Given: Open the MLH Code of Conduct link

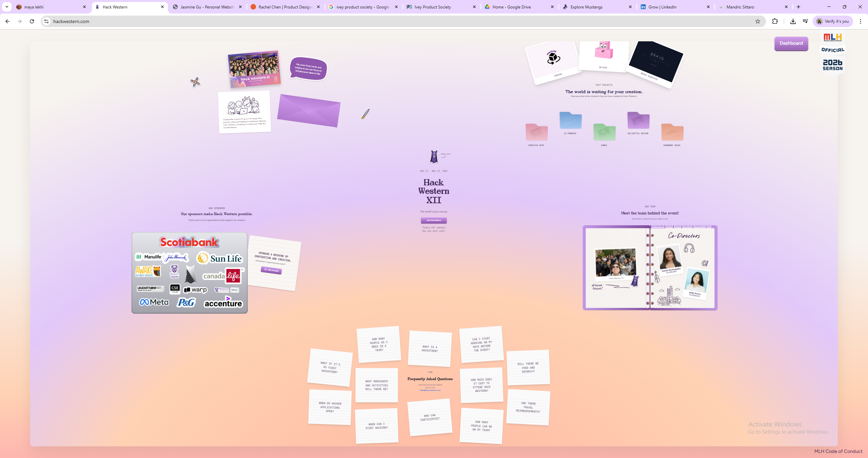Looking at the screenshot, I should [x=838, y=451].
